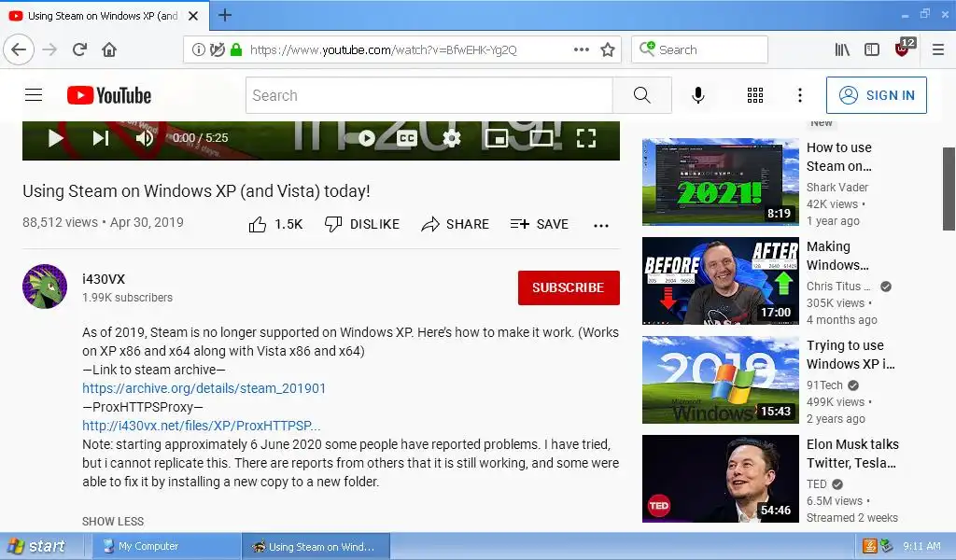Click the YouTube magnifier search button

pos(642,95)
